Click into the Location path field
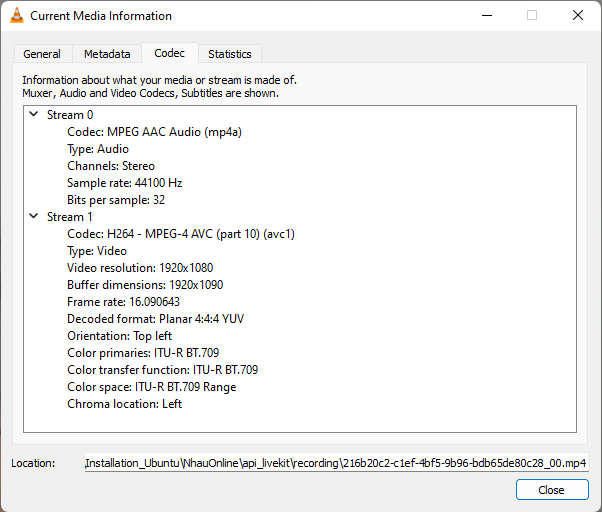 (x=336, y=463)
